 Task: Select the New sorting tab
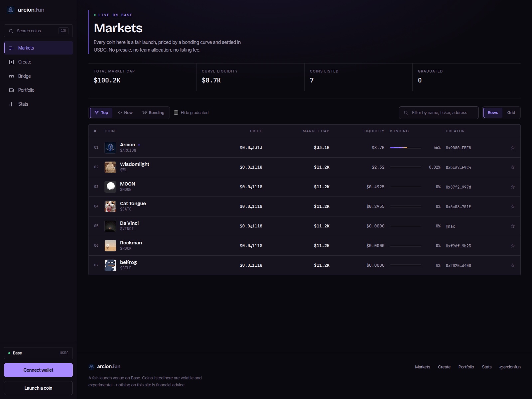[125, 113]
